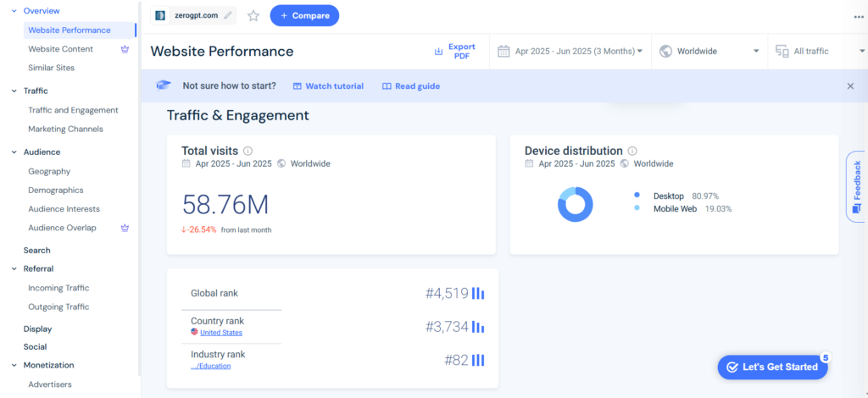Close the Not sure how to start banner
This screenshot has width=868, height=398.
pos(850,86)
